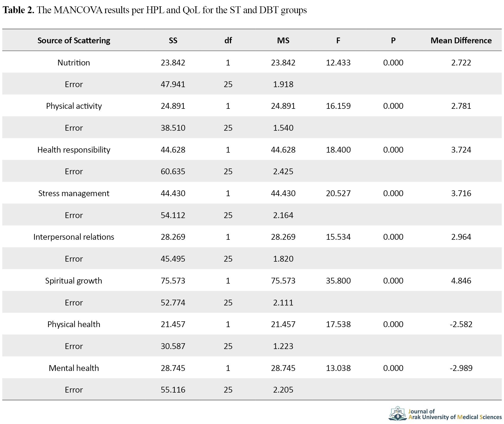
Task: Click the Physical activity row label
Action: [x=74, y=106]
